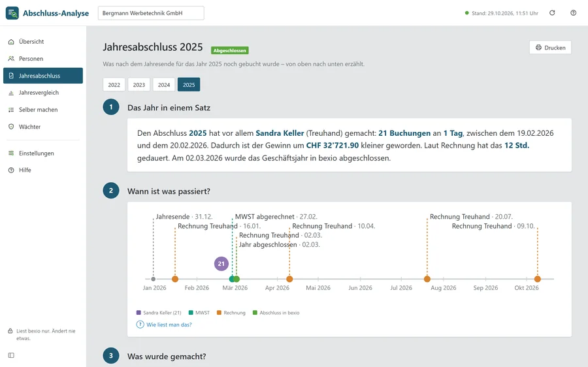This screenshot has width=588, height=367.
Task: Click the circled question icon by Wie liest man das
Action: (x=140, y=325)
